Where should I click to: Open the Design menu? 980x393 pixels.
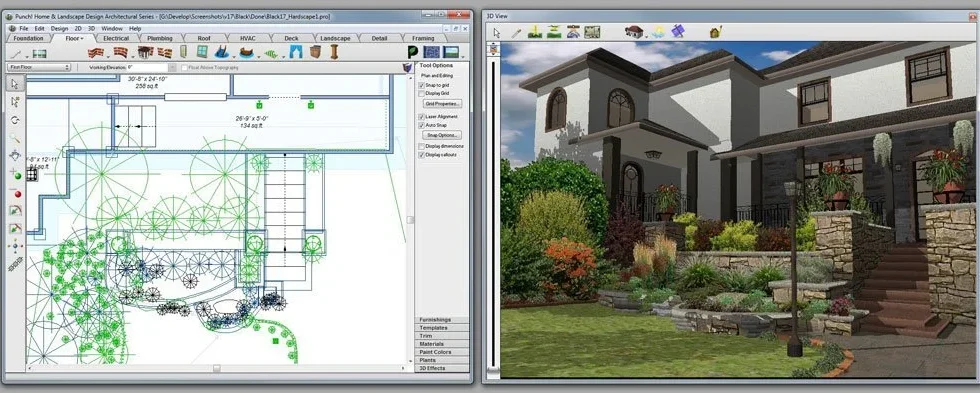[x=59, y=28]
